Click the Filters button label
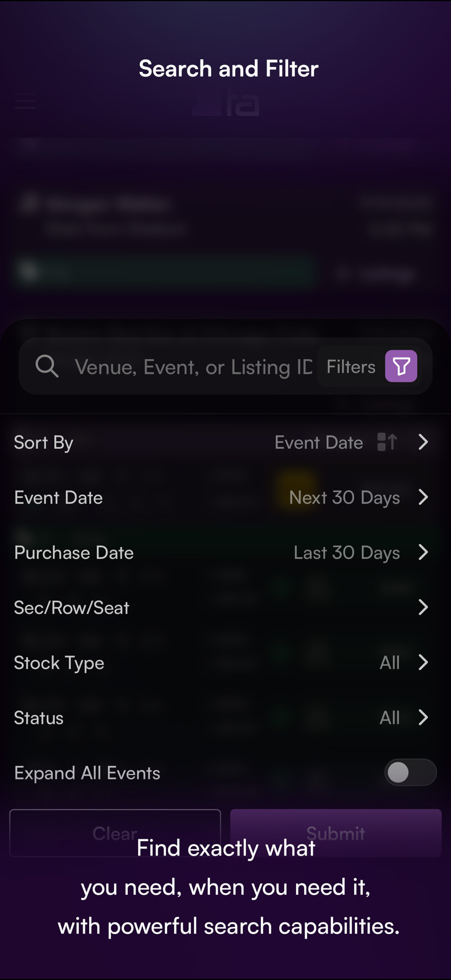451x980 pixels. pos(351,367)
